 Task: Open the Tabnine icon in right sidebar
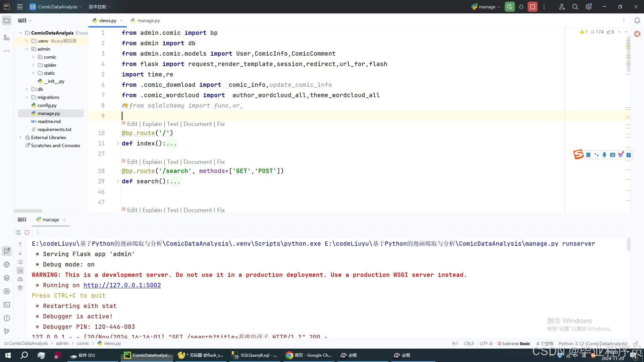[637, 34]
